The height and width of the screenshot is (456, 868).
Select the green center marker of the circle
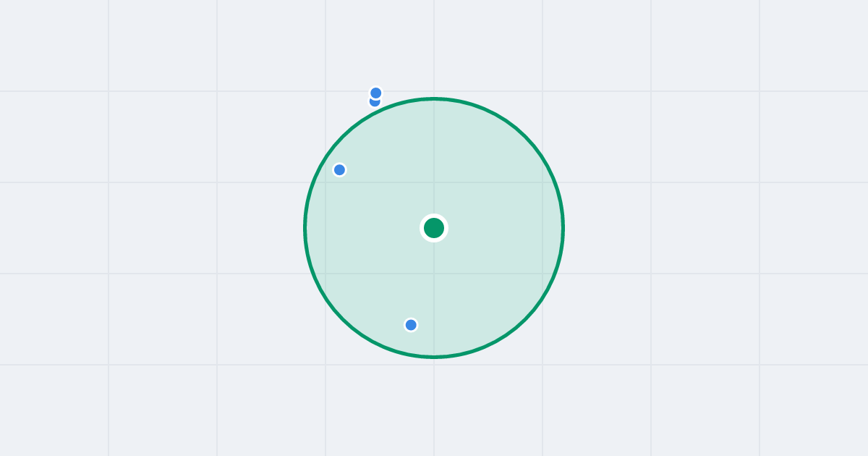point(434,228)
